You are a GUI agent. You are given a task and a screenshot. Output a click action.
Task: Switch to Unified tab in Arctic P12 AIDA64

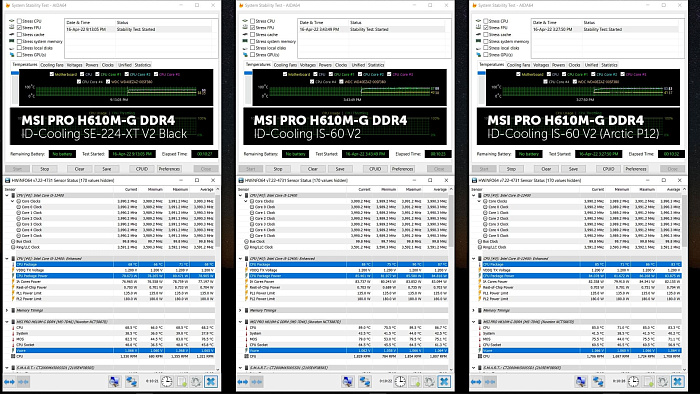coord(591,65)
